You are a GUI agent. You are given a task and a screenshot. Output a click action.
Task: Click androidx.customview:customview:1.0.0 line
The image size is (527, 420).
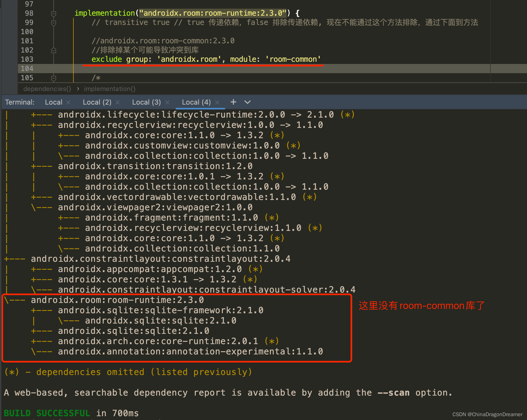(x=182, y=146)
